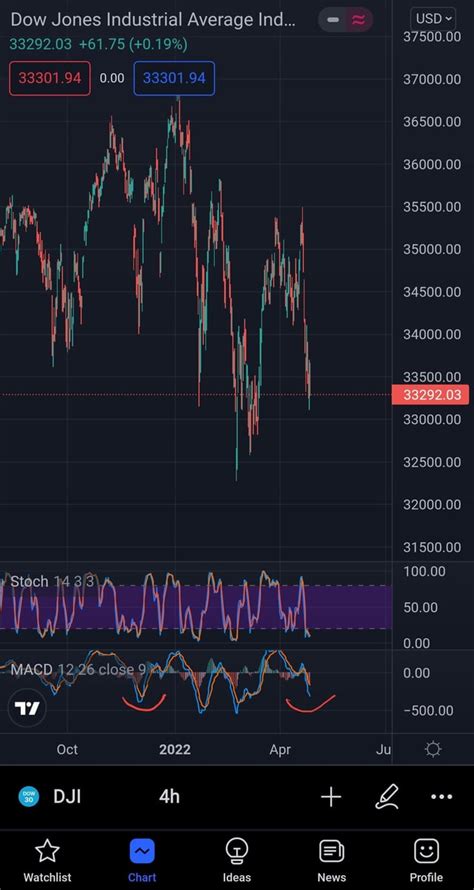The height and width of the screenshot is (890, 474).
Task: Open the USD currency dropdown
Action: (433, 19)
